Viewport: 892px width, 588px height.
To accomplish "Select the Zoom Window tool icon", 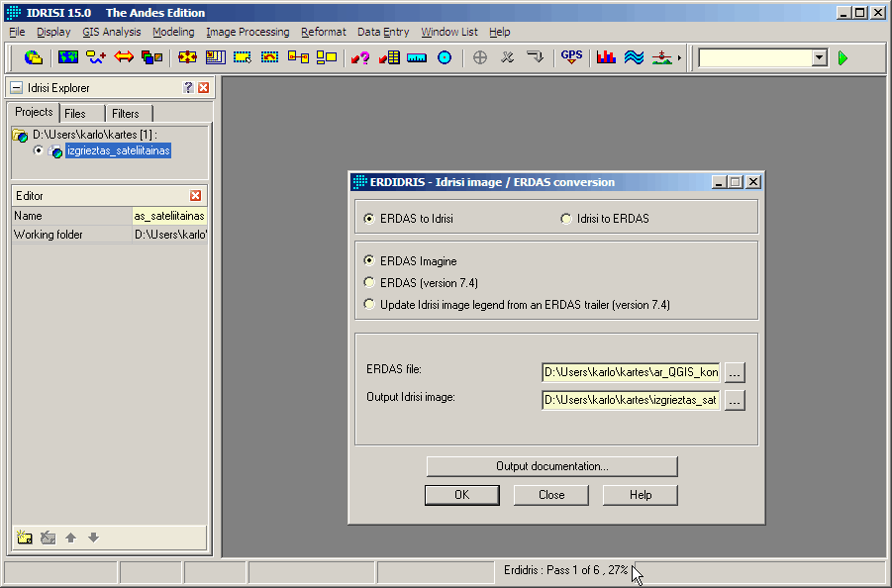I will click(x=243, y=57).
